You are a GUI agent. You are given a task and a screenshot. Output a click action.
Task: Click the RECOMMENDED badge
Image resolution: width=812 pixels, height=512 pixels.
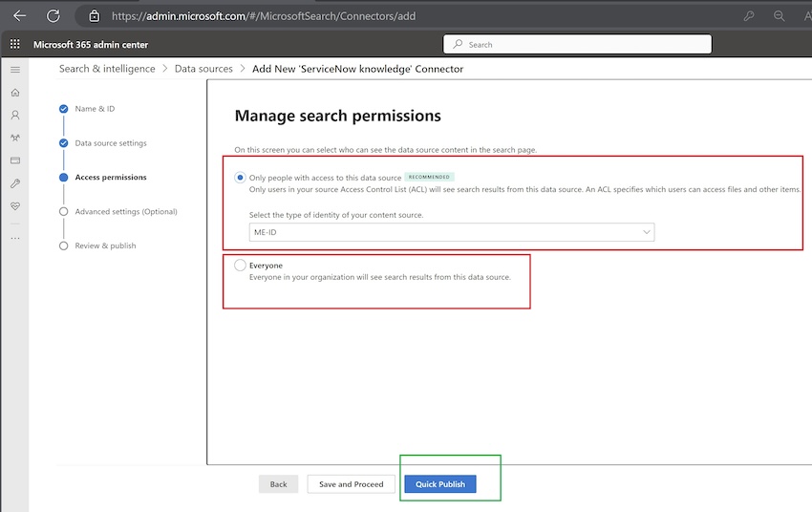[429, 177]
